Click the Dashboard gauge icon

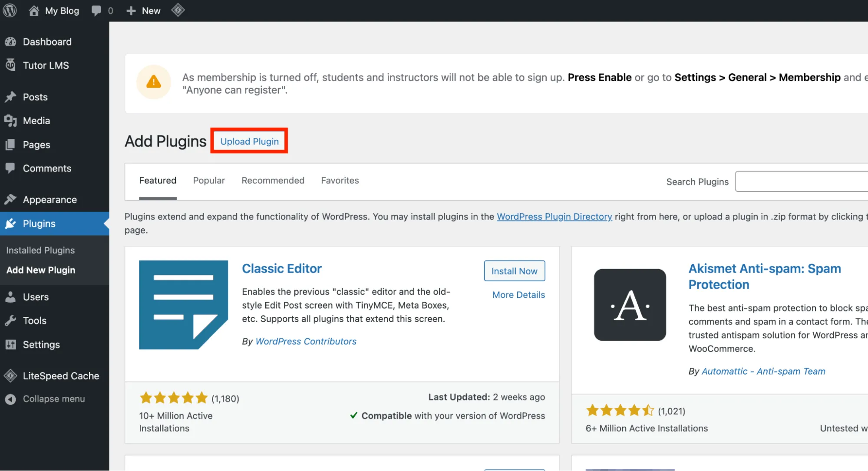tap(10, 42)
